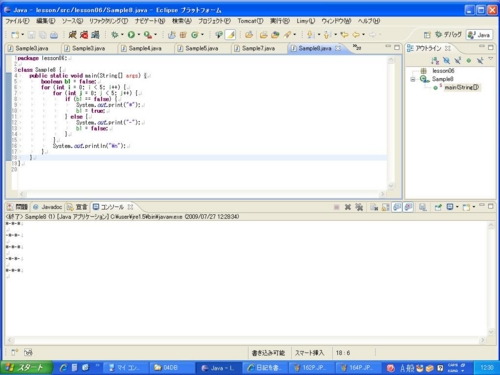Toggle Hide Static Members in Outline

(x=458, y=60)
